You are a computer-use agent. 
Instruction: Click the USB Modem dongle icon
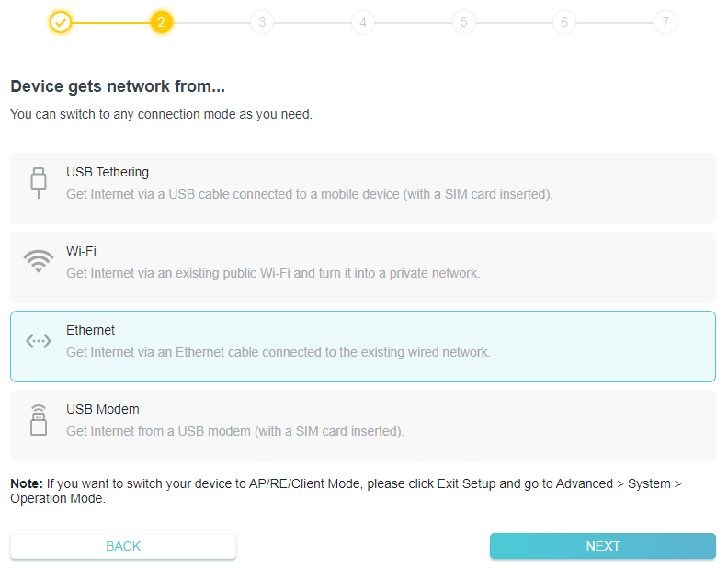(x=39, y=420)
